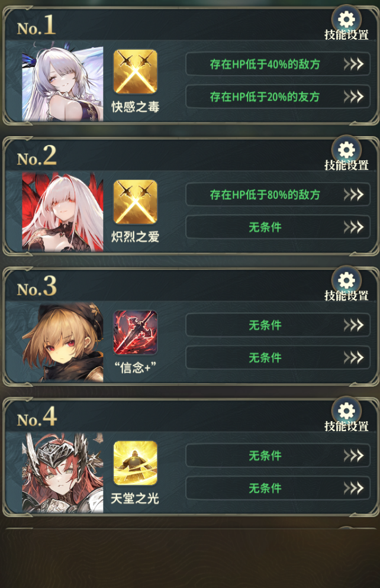Open skill settings gear for No.3

tap(346, 280)
